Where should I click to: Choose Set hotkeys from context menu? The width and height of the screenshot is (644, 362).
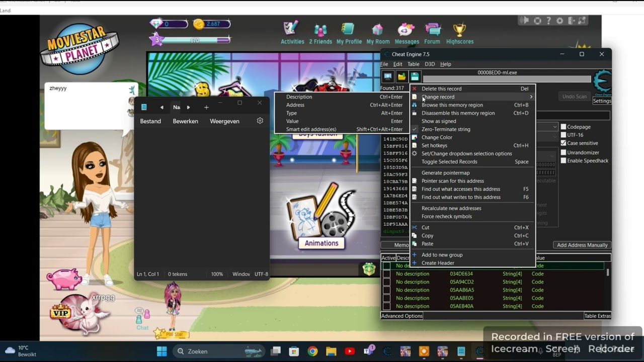click(472, 145)
